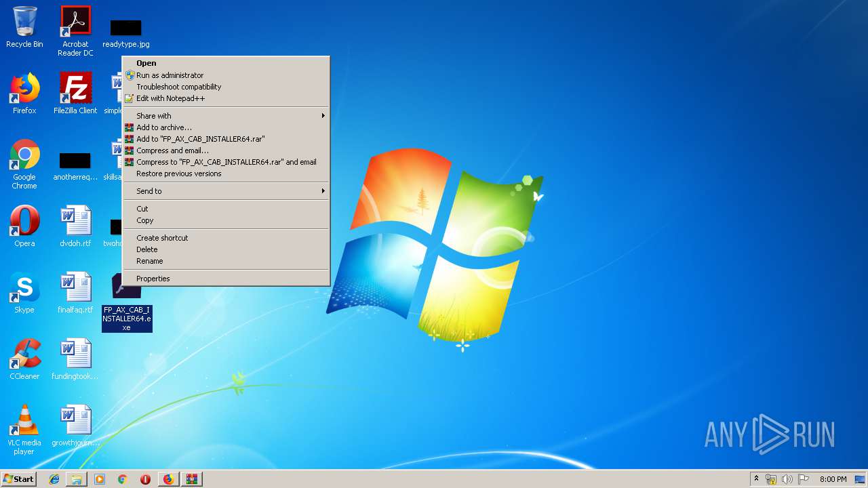The width and height of the screenshot is (868, 488).
Task: Launch Opera from the taskbar
Action: point(145,479)
